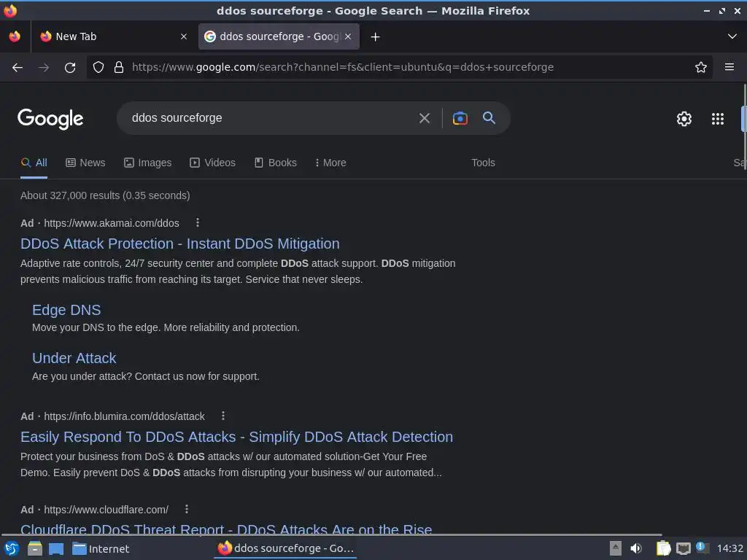The height and width of the screenshot is (560, 747).
Task: Show site security lock information
Action: (x=119, y=67)
